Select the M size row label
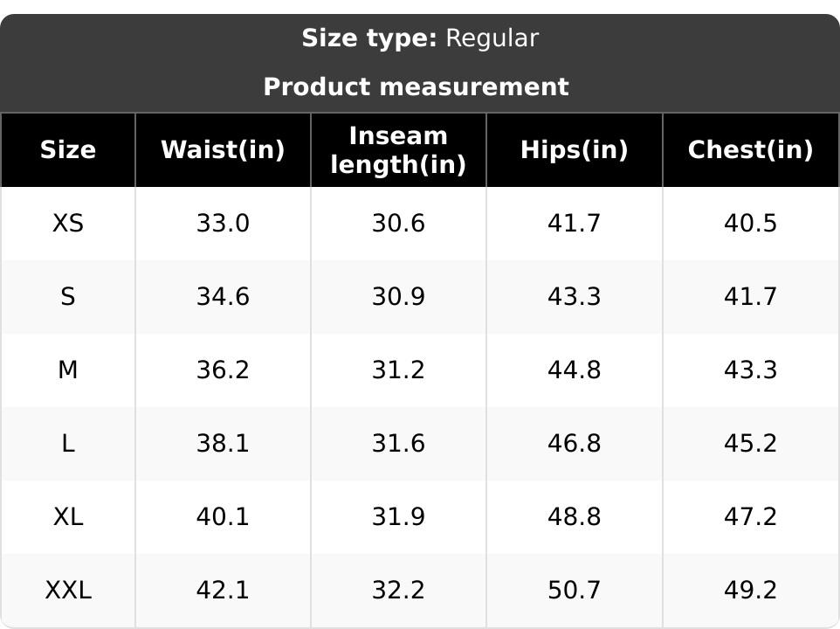840x629 pixels. click(68, 370)
